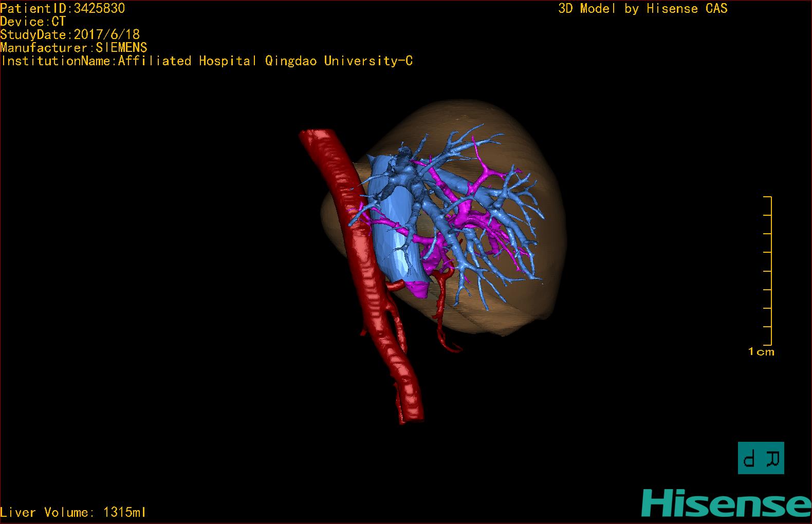This screenshot has width=812, height=524.
Task: Select the InstitutionName Affiliated Hospital Qingdao line
Action: click(207, 61)
